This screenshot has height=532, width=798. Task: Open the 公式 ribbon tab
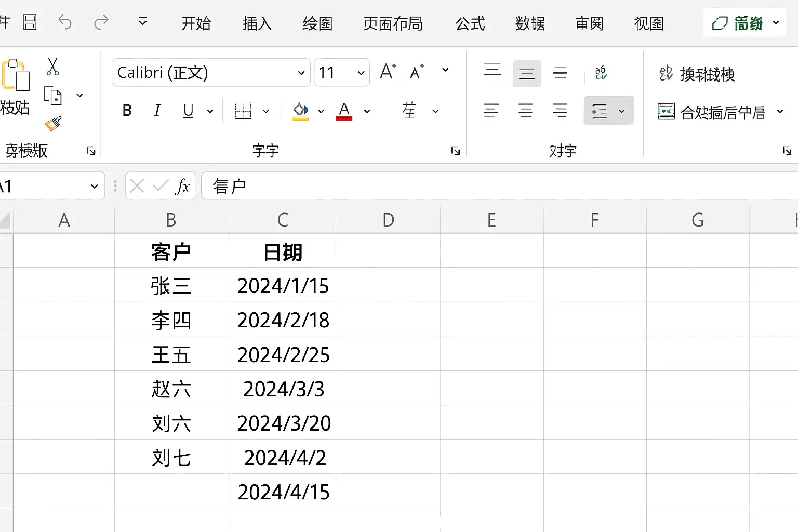pyautogui.click(x=470, y=23)
